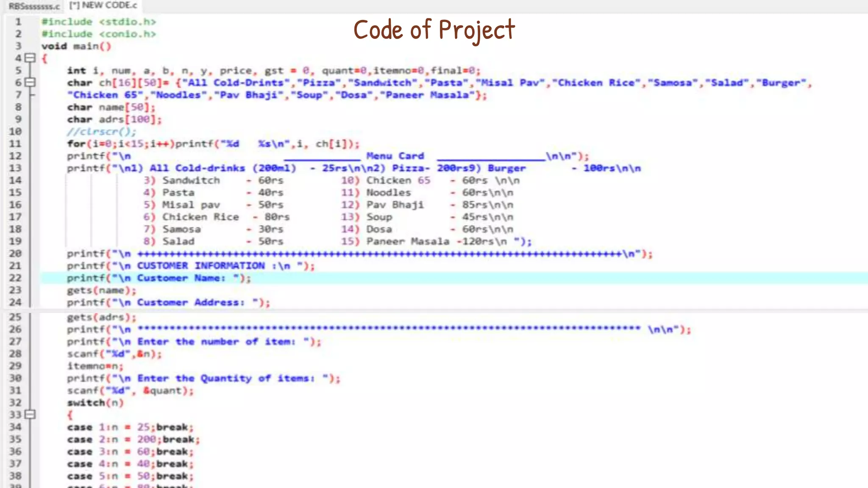Screen dimensions: 868x488
Task: Click the 'case 1:n = 25;break;' line
Action: pos(130,427)
